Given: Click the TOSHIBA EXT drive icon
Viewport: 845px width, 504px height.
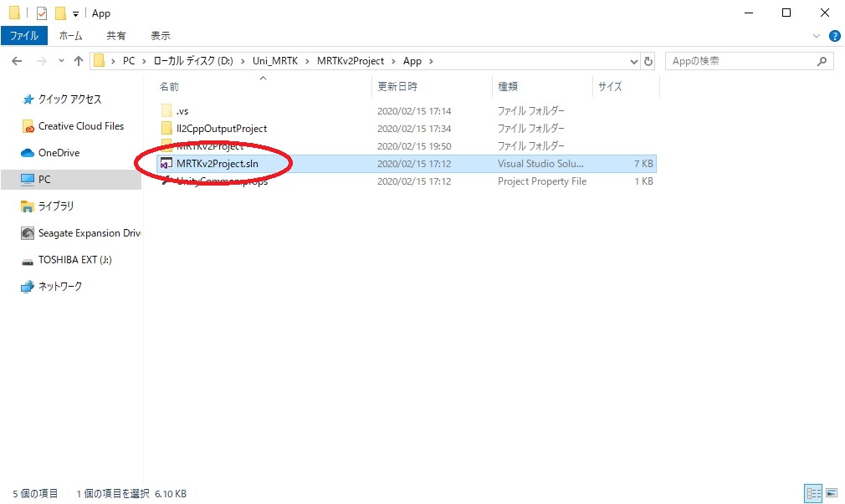Looking at the screenshot, I should click(28, 262).
